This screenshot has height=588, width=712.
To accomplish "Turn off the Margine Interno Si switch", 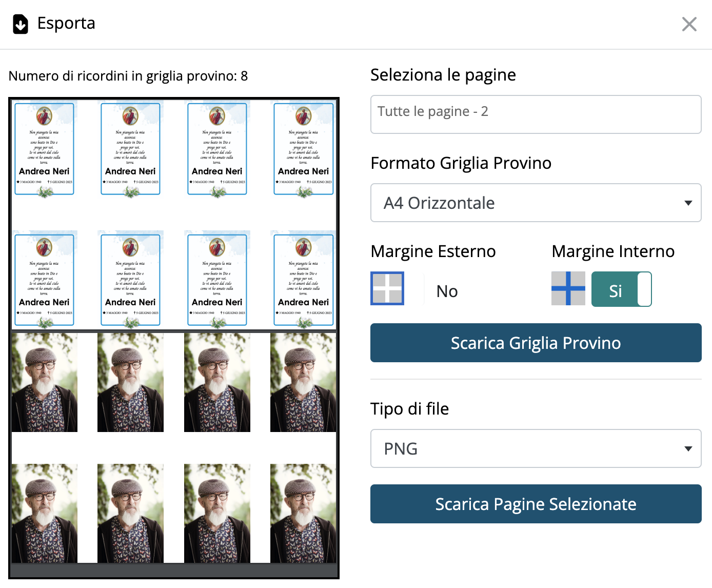I will (x=621, y=289).
